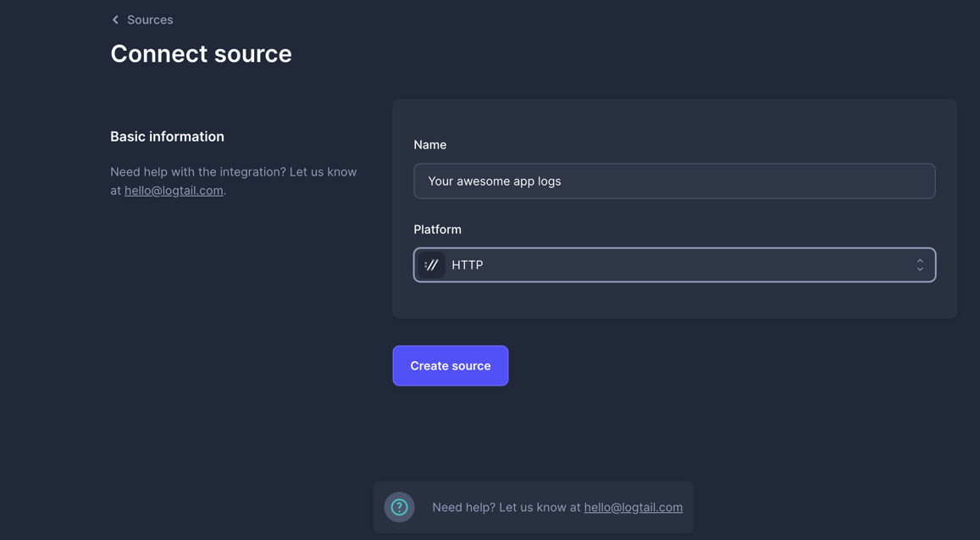Select the "://" badge inside the Platform field
Screen dimensions: 980x540
coord(431,264)
